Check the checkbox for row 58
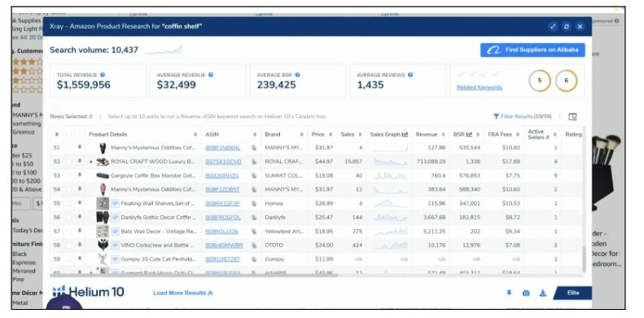Image resolution: width=644 pixels, height=318 pixels. point(69,245)
